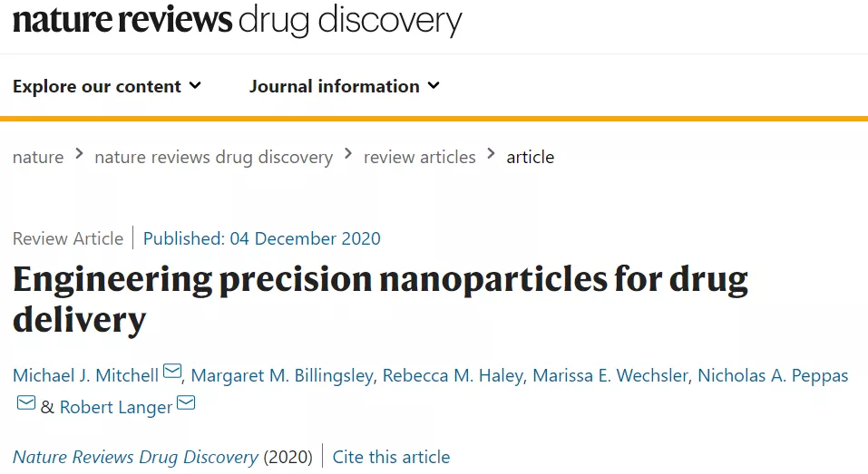The width and height of the screenshot is (868, 474).
Task: Click the Nature Reviews Drug Discovery logo
Action: [237, 20]
